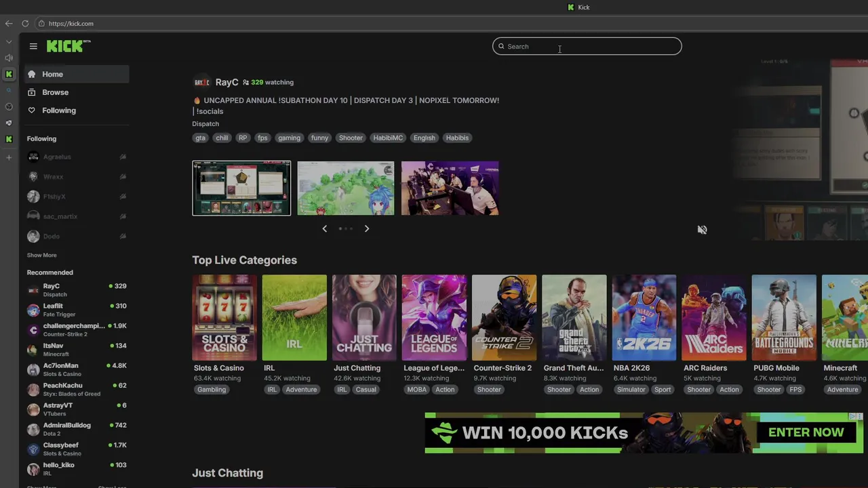
Task: Select the HabibiMC tag
Action: [388, 138]
